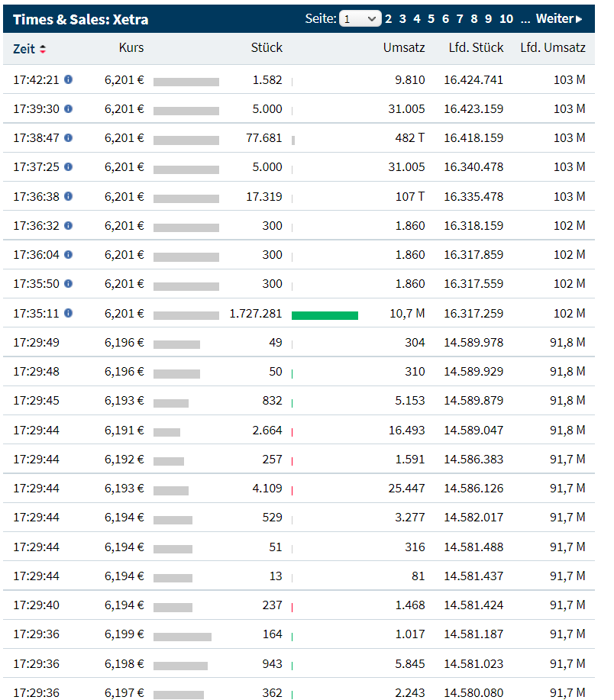Viewport: 614px width, 700px height.
Task: Select page 5 in the pagination bar
Action: click(431, 18)
